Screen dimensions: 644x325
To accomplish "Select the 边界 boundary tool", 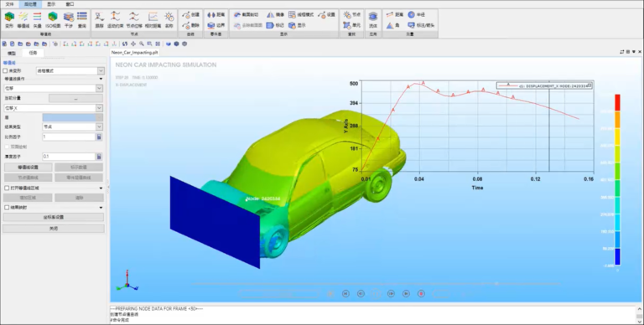I will (x=216, y=25).
